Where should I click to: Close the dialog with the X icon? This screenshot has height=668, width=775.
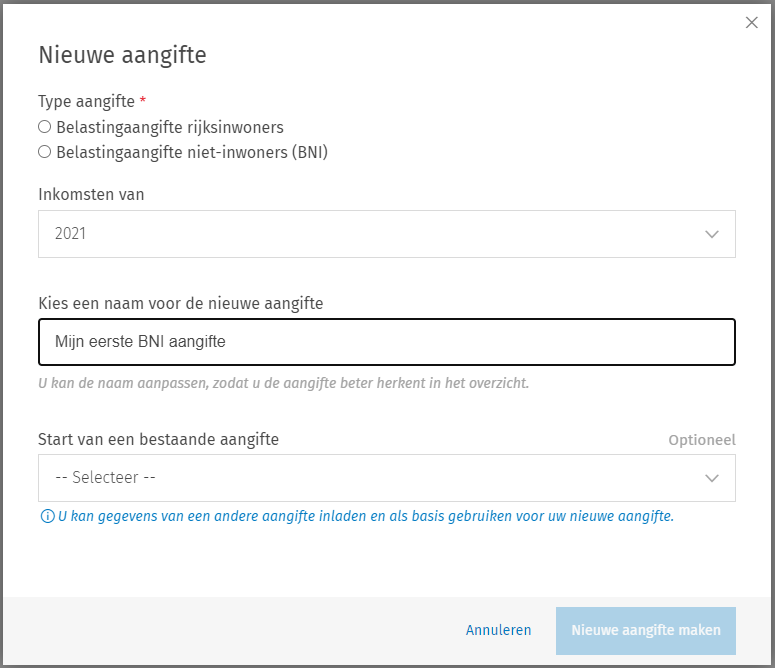point(752,23)
